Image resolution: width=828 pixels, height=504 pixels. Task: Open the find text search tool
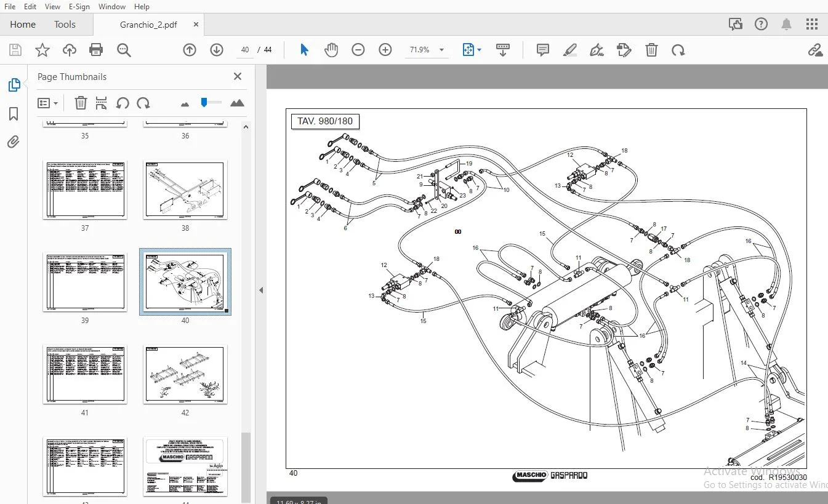tap(124, 50)
